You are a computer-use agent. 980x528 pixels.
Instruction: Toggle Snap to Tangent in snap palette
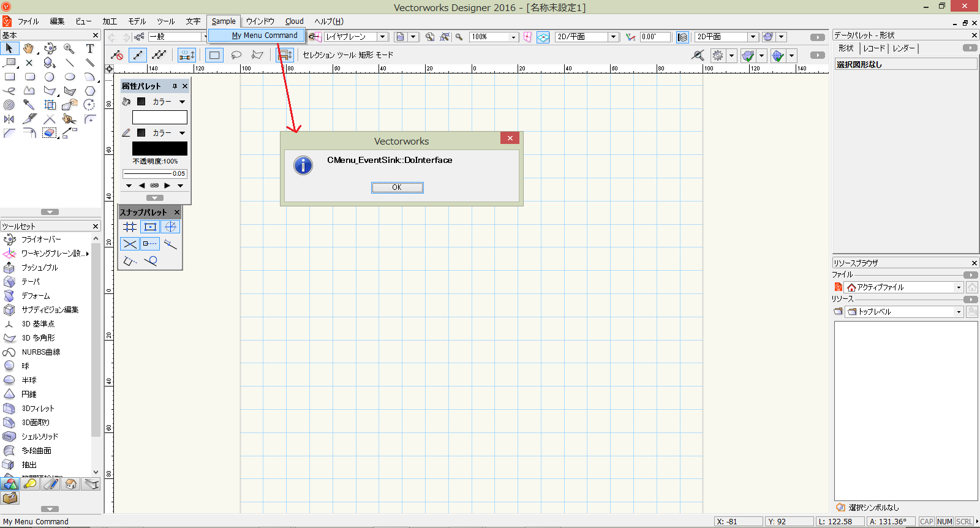tap(150, 261)
